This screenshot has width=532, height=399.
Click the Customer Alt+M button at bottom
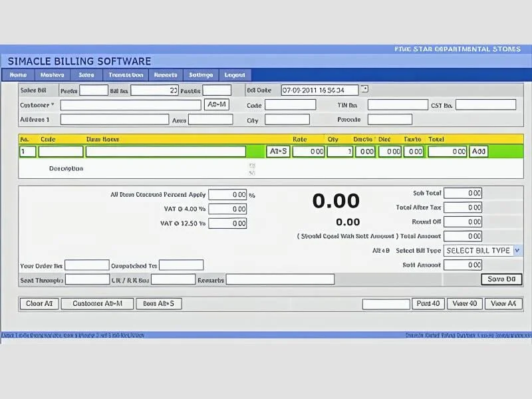click(x=98, y=304)
